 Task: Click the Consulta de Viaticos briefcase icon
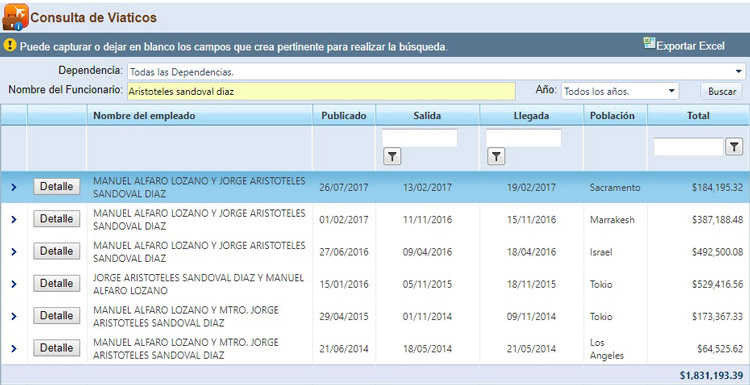tap(15, 17)
